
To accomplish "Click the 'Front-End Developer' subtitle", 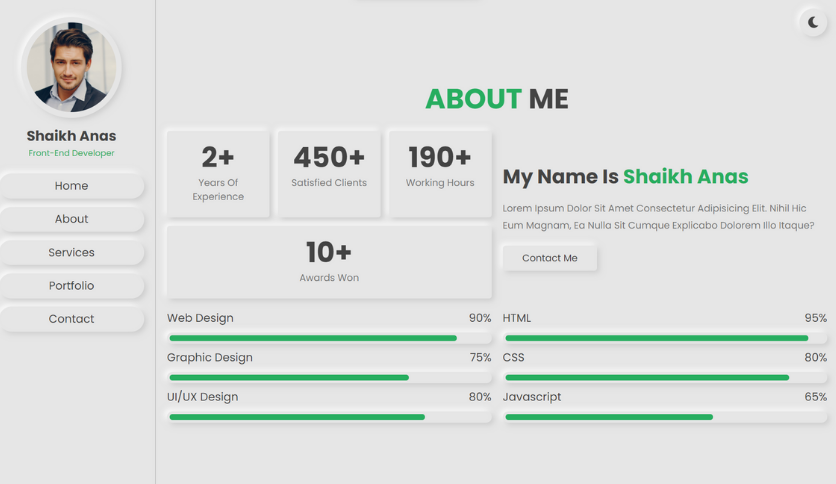I will click(x=71, y=153).
